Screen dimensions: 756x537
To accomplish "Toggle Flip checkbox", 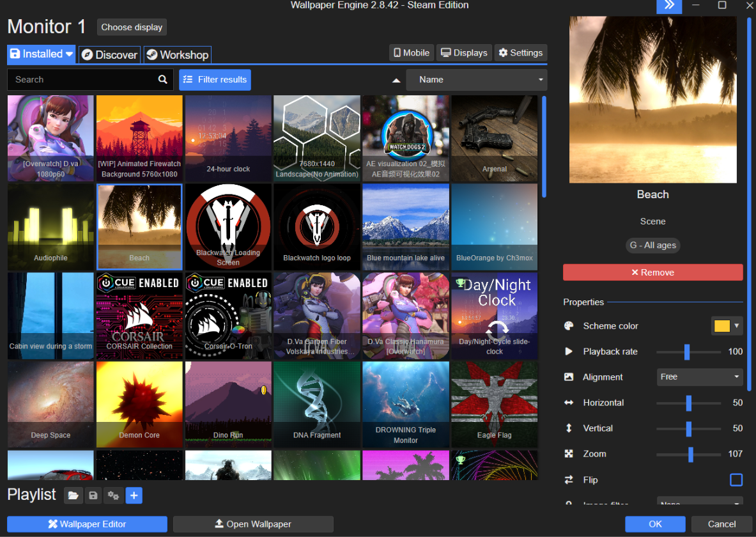I will tap(736, 480).
